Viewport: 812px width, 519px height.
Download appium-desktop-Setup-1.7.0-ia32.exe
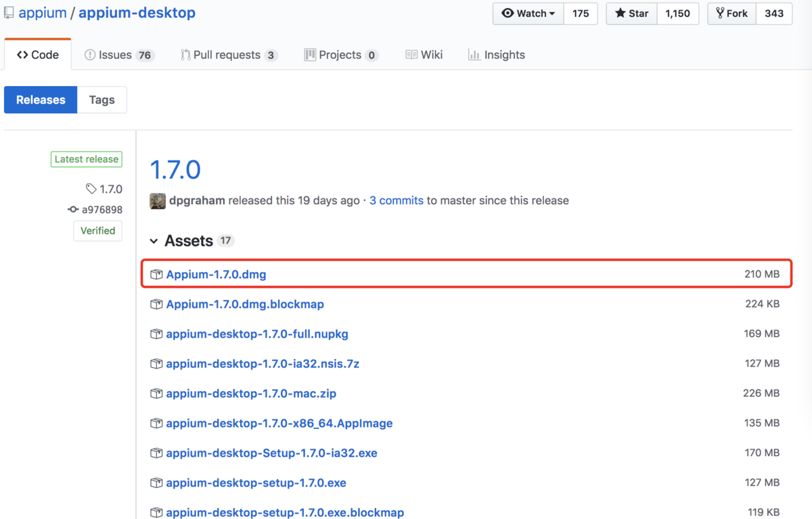point(272,453)
